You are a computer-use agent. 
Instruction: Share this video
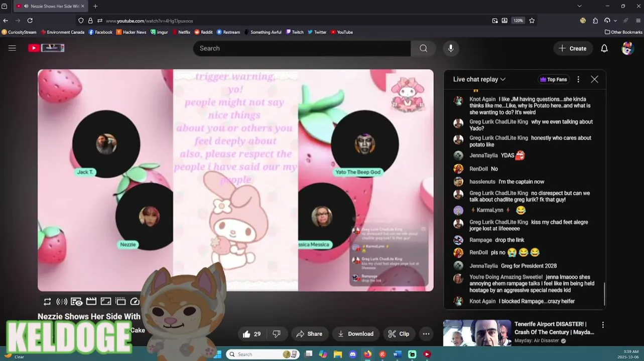coord(309,334)
